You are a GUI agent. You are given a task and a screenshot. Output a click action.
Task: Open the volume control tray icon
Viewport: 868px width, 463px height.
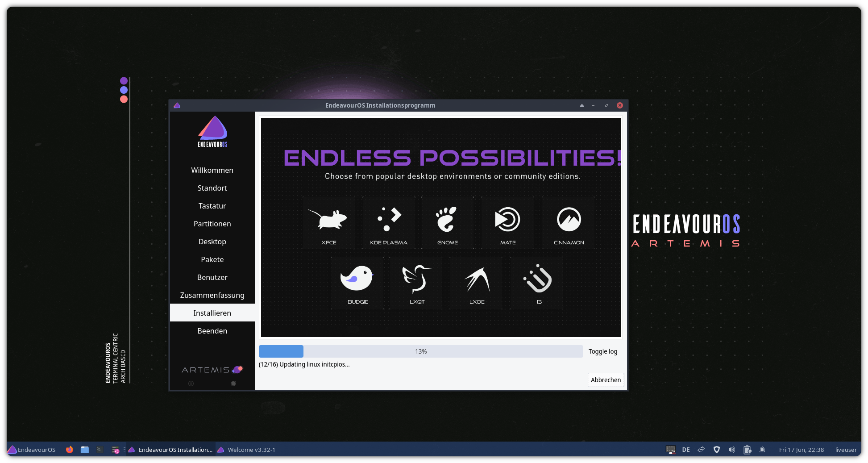(x=732, y=450)
